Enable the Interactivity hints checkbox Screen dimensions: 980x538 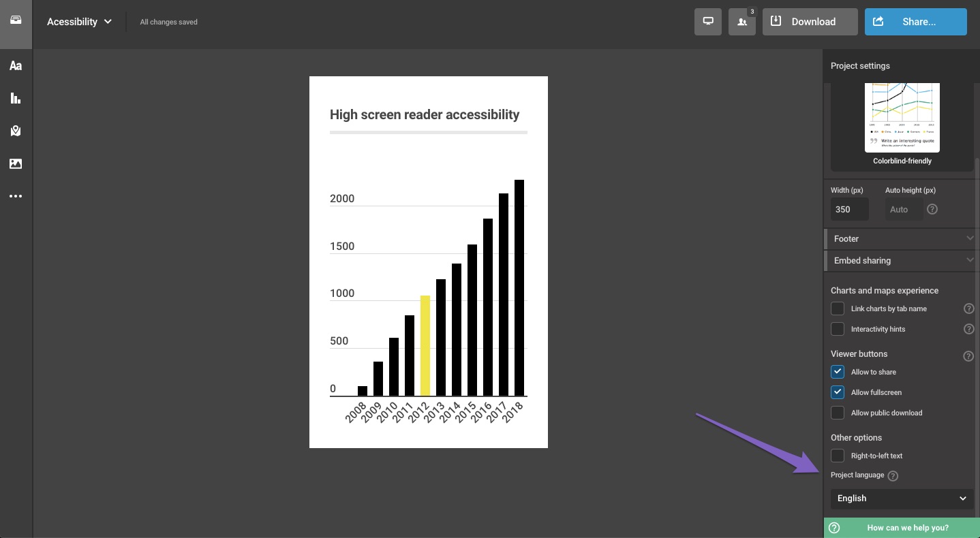click(x=838, y=329)
